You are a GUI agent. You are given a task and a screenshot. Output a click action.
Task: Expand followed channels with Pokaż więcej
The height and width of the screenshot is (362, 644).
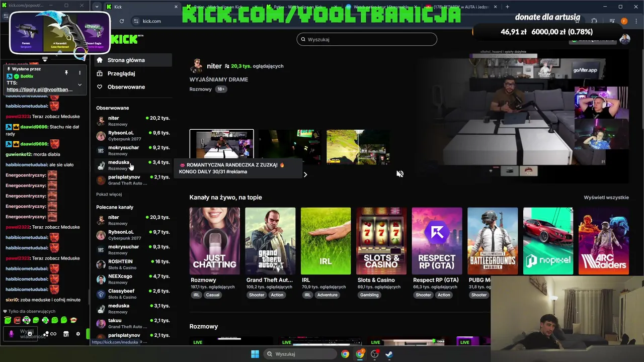click(x=109, y=195)
